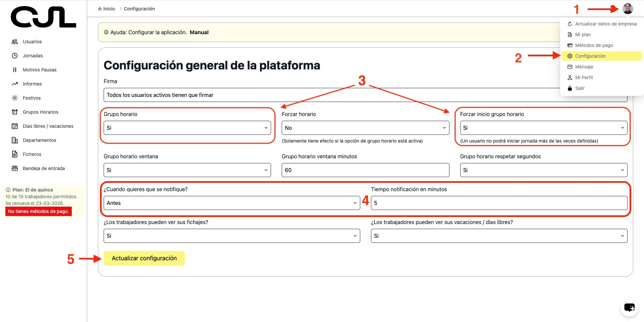
Task: Open the Departamentos building icon
Action: click(15, 140)
